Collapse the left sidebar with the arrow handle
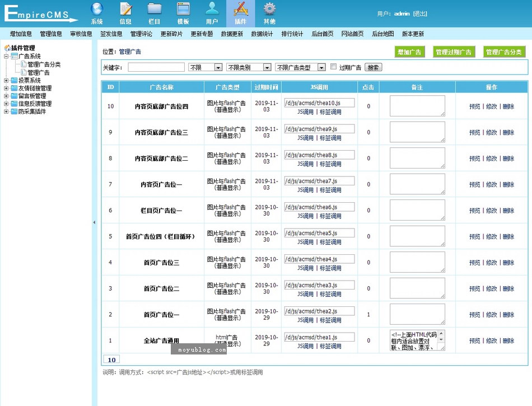532x406 pixels. click(94, 222)
